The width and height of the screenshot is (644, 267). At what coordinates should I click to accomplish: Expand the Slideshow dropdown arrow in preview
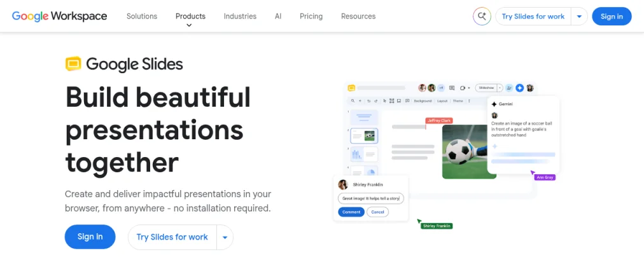[500, 88]
